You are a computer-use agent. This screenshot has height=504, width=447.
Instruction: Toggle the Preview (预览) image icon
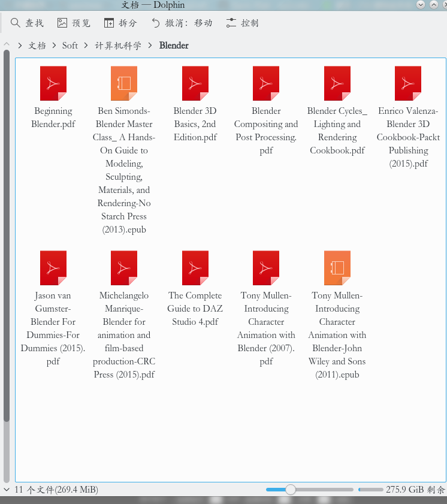click(x=62, y=23)
